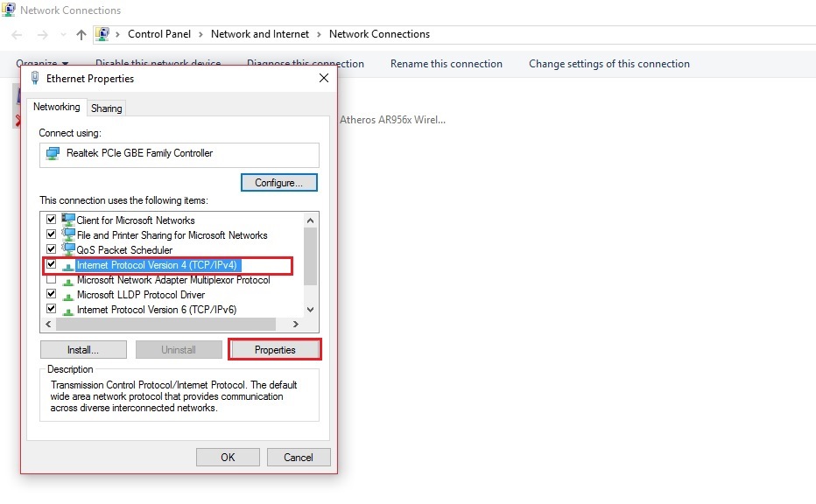
Task: Click horizontal scroll left arrow
Action: coord(48,324)
